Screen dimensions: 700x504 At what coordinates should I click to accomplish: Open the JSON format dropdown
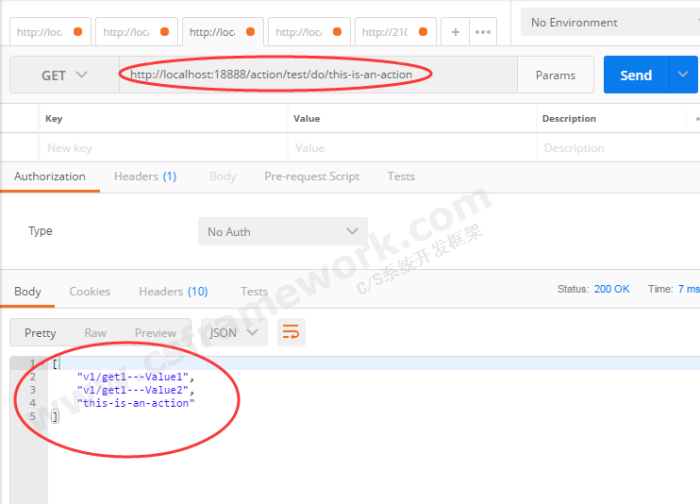234,333
